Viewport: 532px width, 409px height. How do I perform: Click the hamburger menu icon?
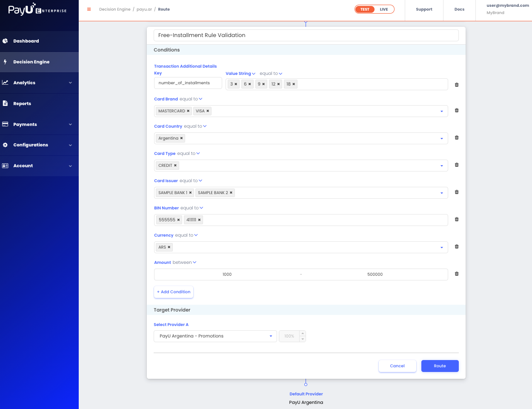(x=89, y=9)
